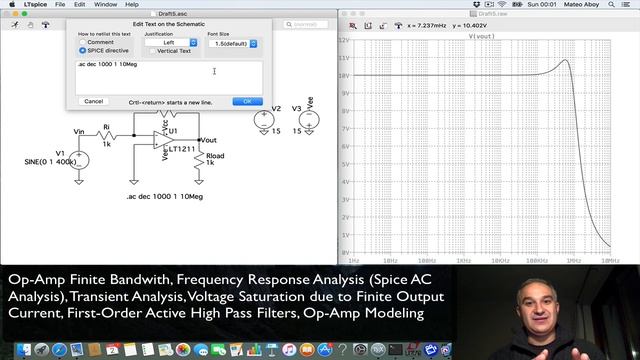
Task: Click the third waveform toolbar icon next to the hammer
Action: [x=383, y=26]
